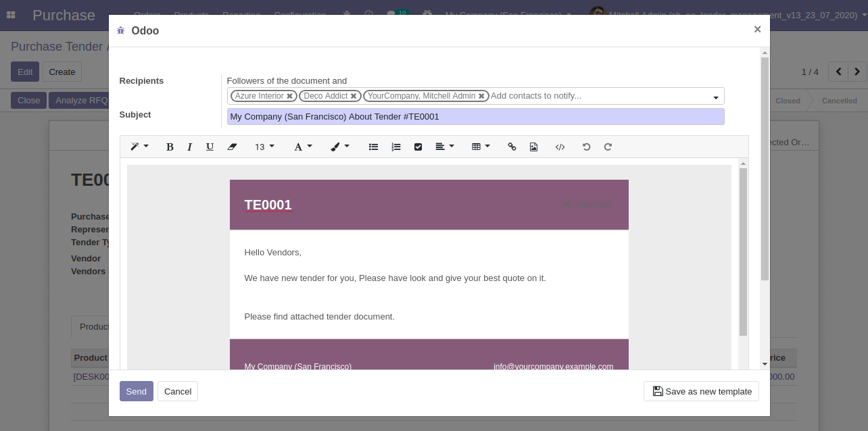Open the insert table dropdown

coord(481,147)
